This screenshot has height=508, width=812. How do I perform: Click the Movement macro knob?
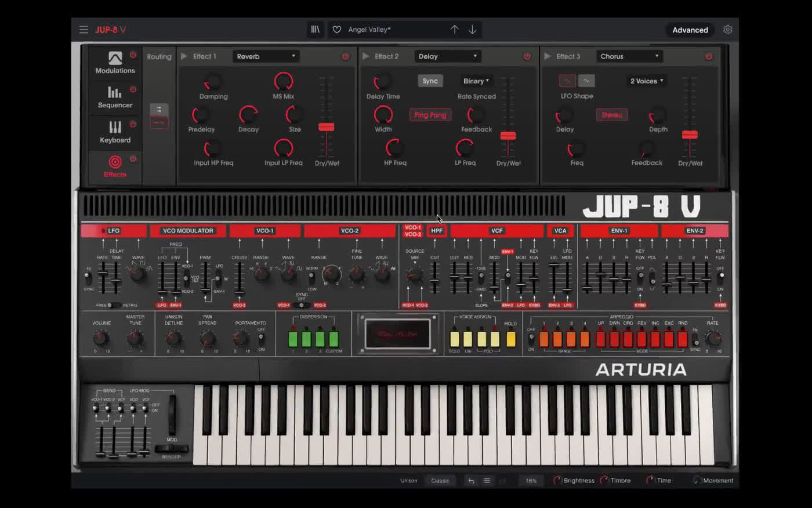(x=697, y=481)
